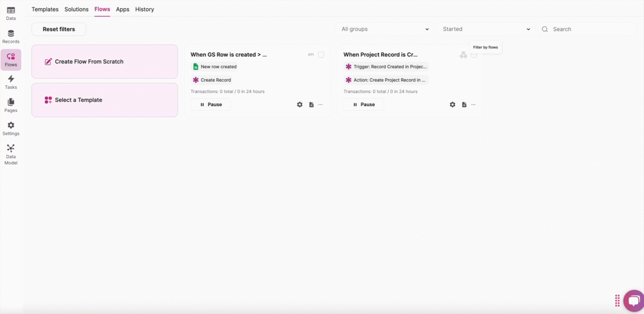Open the Data Model view
The width and height of the screenshot is (644, 314).
click(x=11, y=154)
